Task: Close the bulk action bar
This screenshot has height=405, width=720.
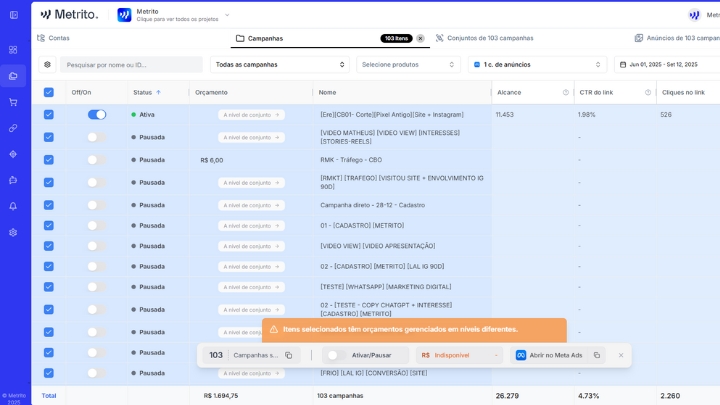Action: pos(621,355)
